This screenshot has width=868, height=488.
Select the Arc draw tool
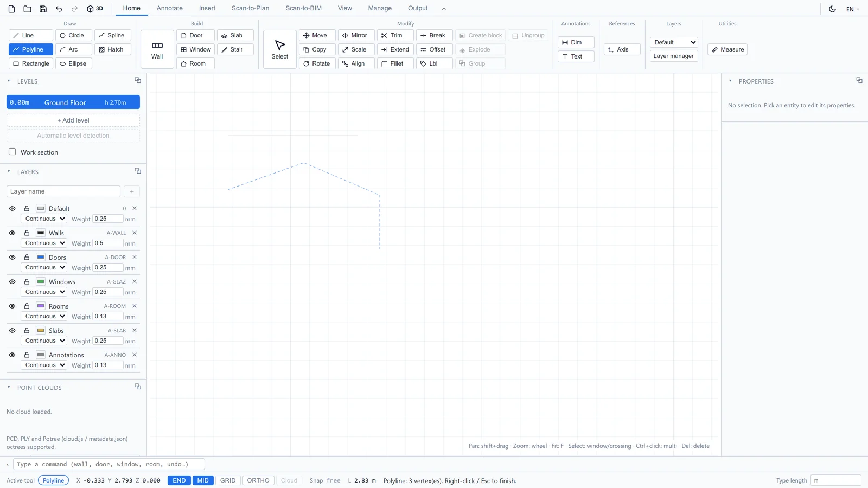click(x=73, y=49)
